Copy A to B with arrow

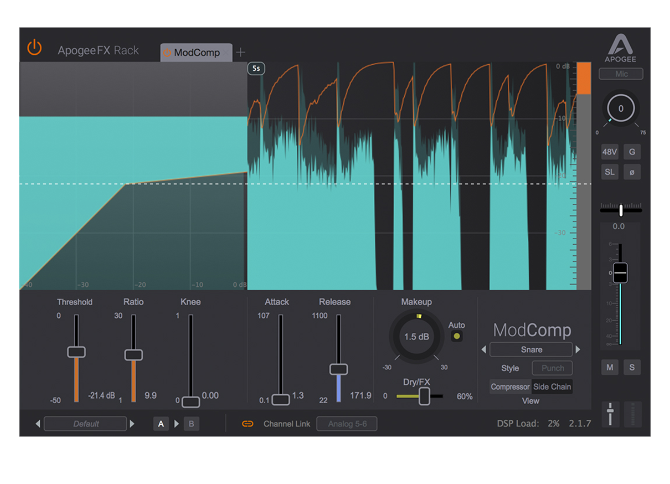point(176,424)
